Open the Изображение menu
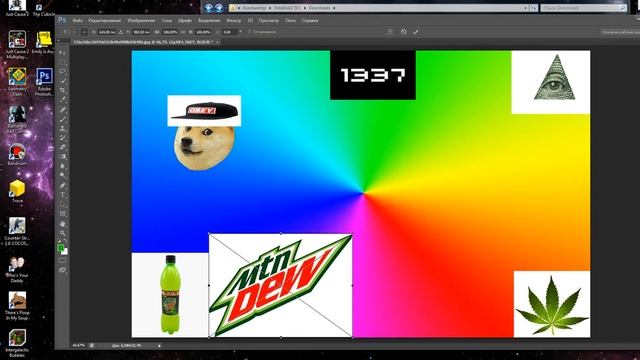The height and width of the screenshot is (360, 640). click(x=141, y=20)
